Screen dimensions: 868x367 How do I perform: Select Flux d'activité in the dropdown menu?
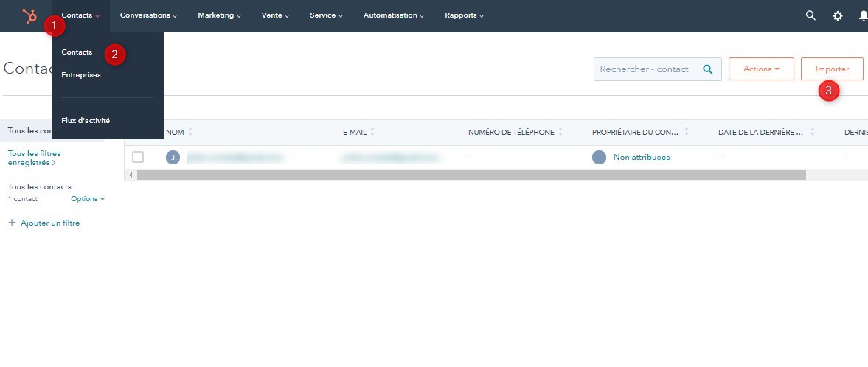(86, 120)
